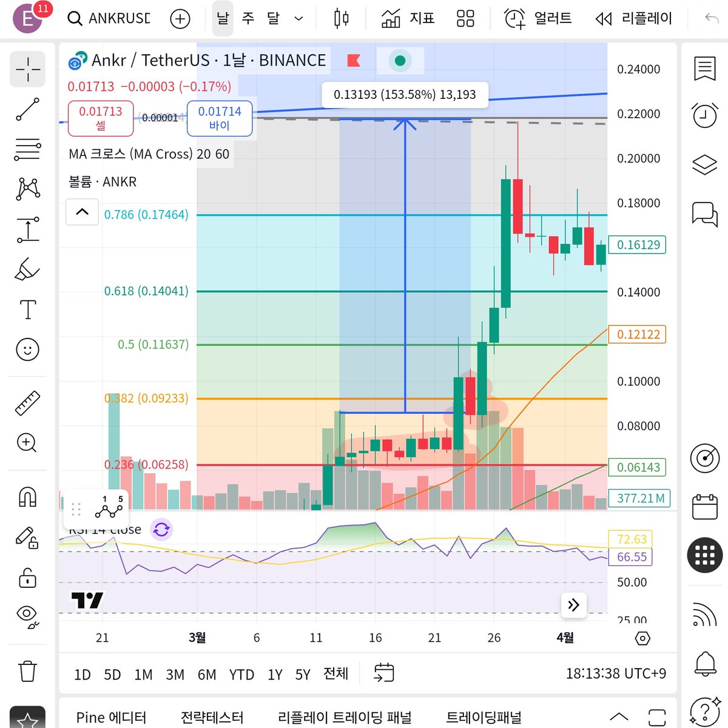Screen dimensions: 728x728
Task: Undo the last chart action
Action: (712, 19)
